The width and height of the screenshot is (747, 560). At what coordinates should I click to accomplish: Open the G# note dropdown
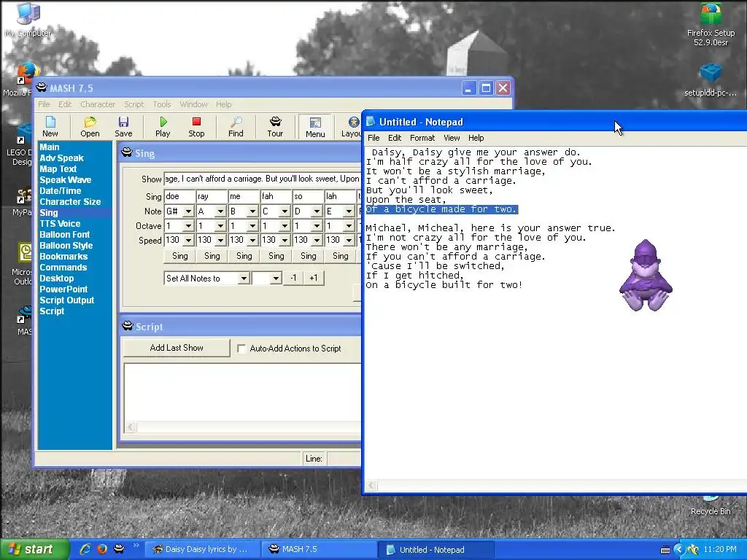click(189, 211)
